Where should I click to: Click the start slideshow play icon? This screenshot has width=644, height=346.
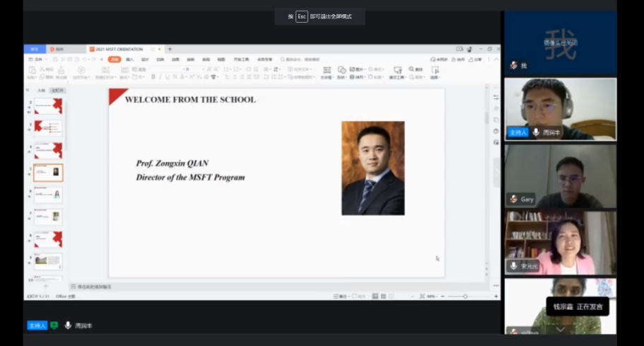(81, 70)
